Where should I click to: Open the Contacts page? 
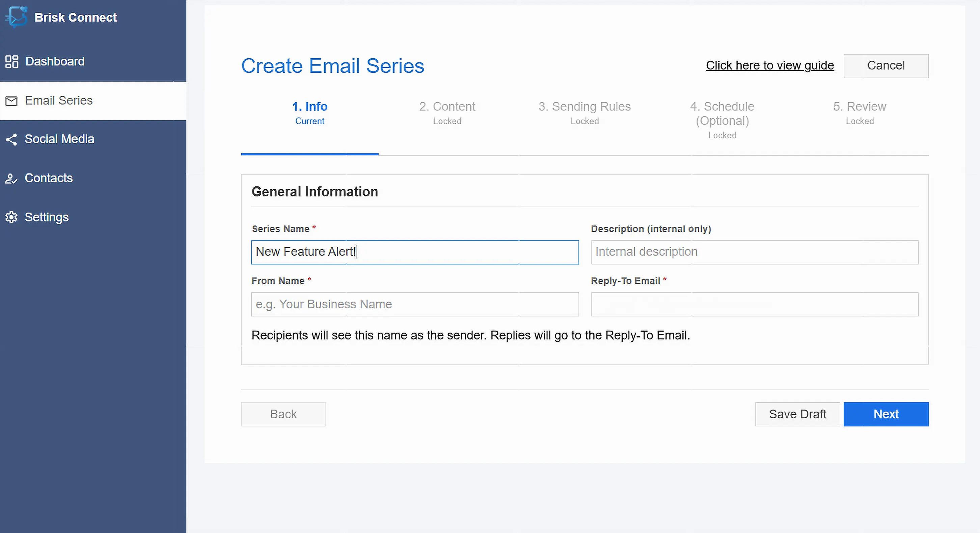click(x=93, y=178)
